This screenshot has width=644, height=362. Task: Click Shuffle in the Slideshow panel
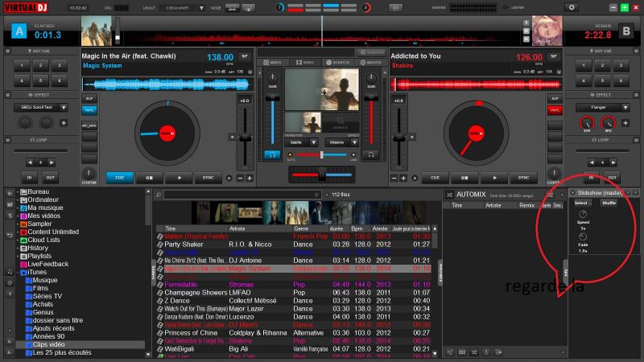pos(609,203)
